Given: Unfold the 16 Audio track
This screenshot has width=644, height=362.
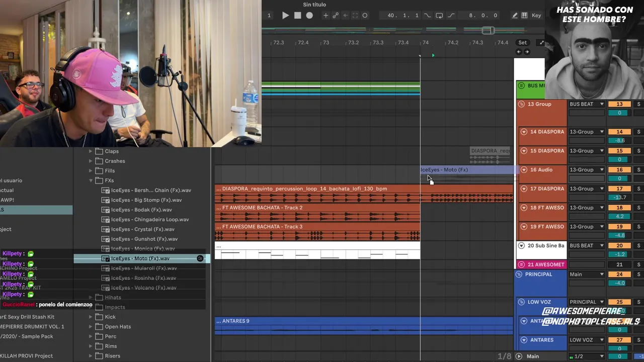Looking at the screenshot, I should [524, 170].
